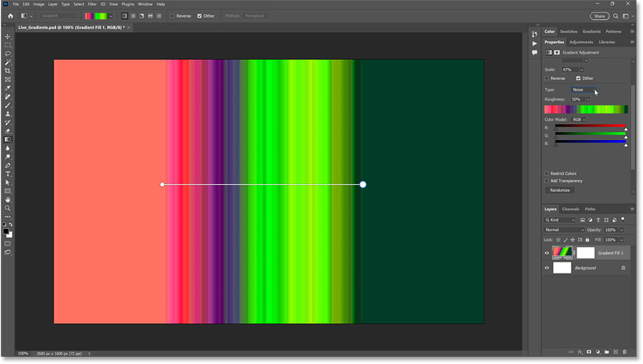Viewport: 643px width, 364px height.
Task: Enable Restrict Colors checkbox
Action: tap(547, 174)
